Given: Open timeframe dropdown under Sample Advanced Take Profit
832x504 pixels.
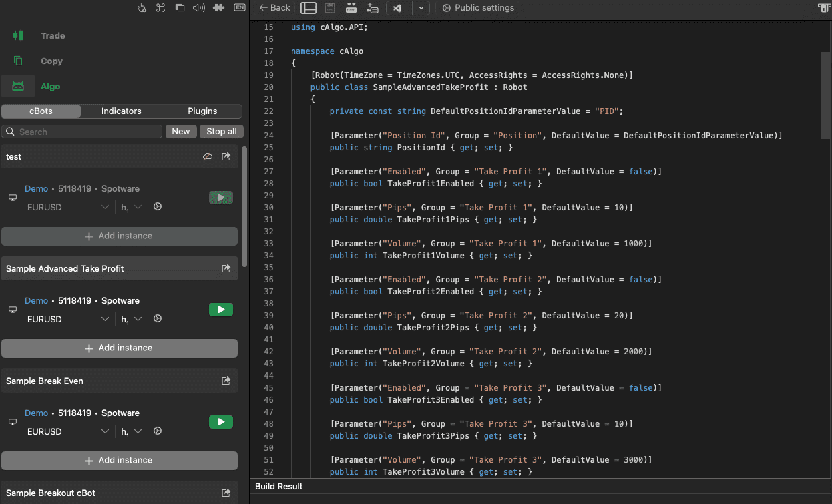Looking at the screenshot, I should click(131, 320).
